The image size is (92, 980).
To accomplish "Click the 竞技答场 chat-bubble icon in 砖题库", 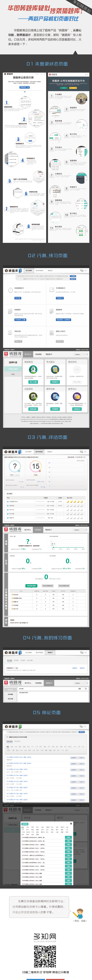I will coord(77,369).
